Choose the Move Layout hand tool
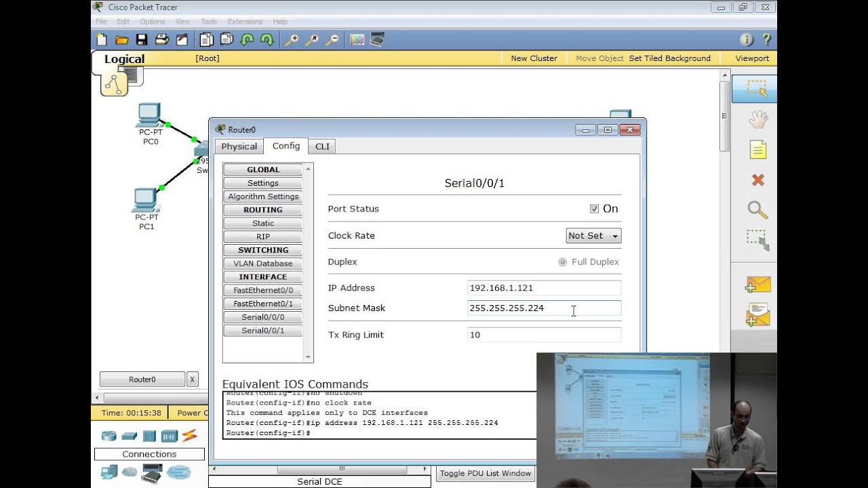868x488 pixels. [757, 120]
